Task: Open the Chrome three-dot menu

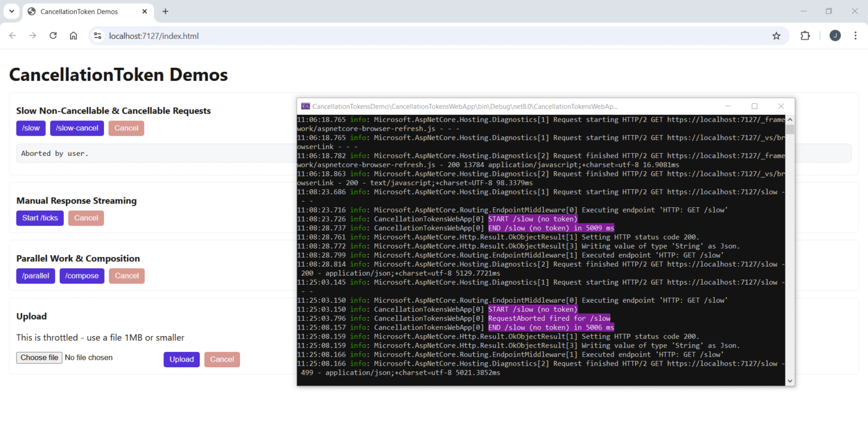Action: point(856,36)
